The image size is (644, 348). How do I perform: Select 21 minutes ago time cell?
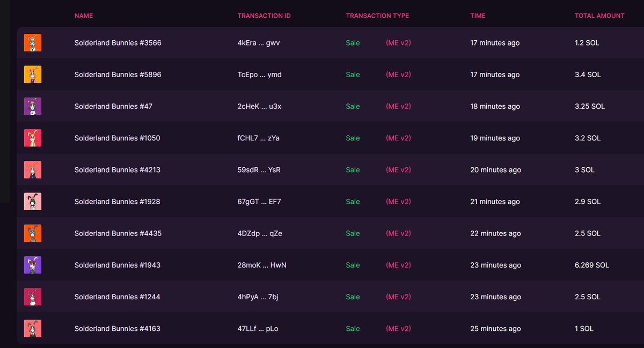495,202
